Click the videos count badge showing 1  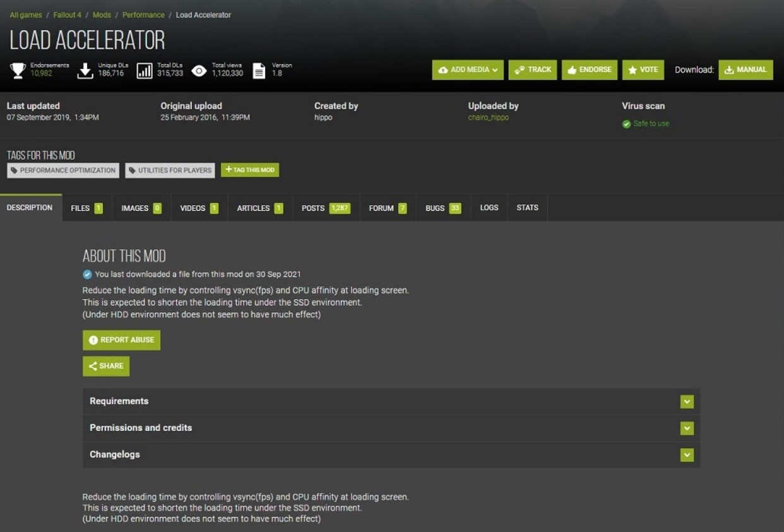[x=215, y=208]
